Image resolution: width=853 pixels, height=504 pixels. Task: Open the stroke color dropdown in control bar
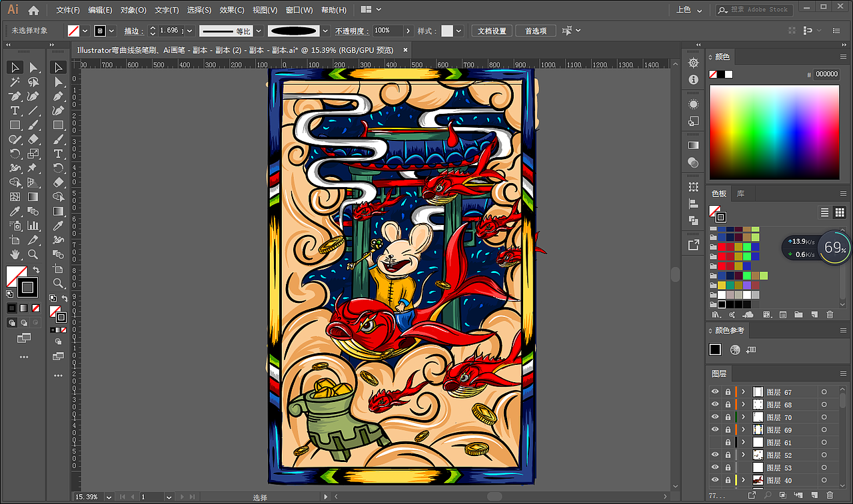pos(111,31)
